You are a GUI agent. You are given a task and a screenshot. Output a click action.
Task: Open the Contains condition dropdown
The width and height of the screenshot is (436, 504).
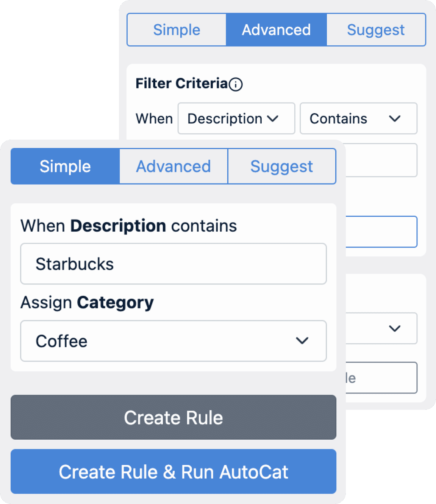click(358, 118)
